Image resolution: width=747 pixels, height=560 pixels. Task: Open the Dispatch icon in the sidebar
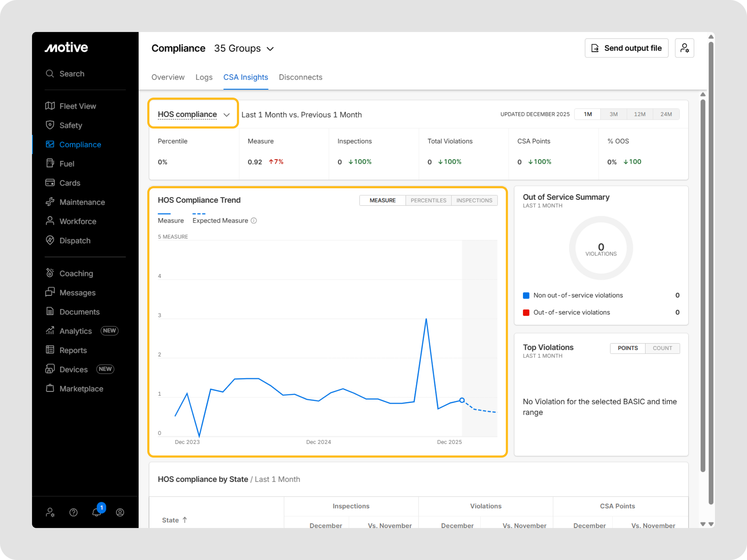pyautogui.click(x=50, y=240)
